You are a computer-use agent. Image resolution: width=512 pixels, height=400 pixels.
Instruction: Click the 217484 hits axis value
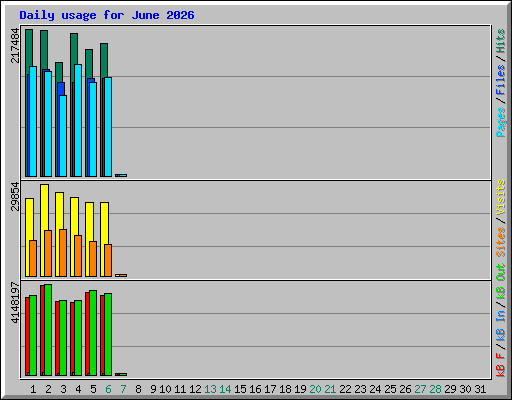click(15, 45)
